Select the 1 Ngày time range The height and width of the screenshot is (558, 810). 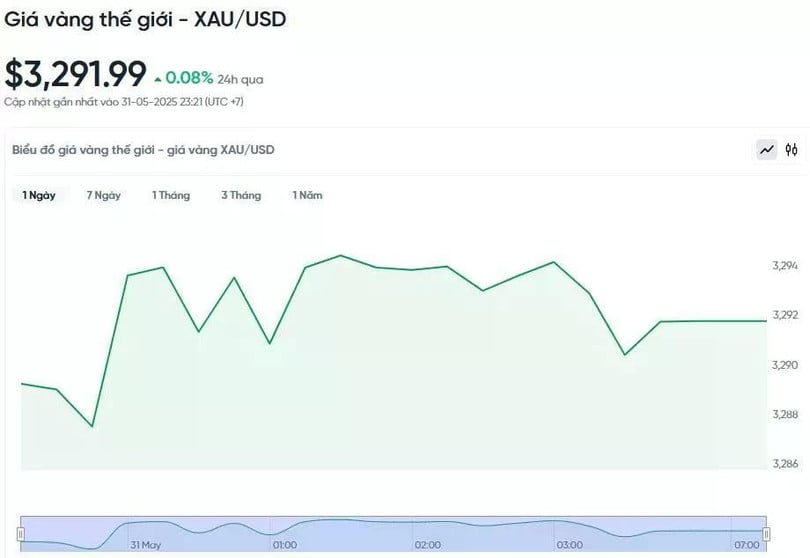pos(39,195)
